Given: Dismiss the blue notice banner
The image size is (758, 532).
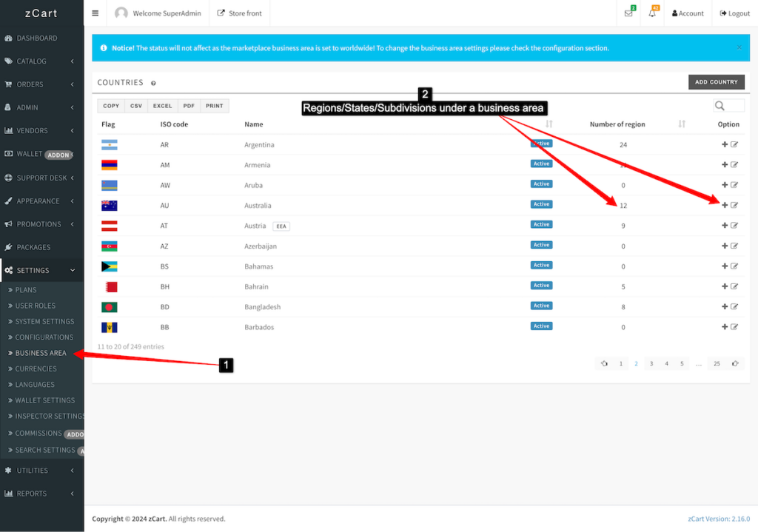Looking at the screenshot, I should (739, 47).
